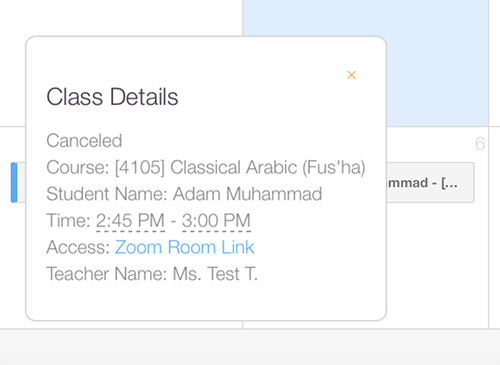500x365 pixels.
Task: Click the "Course:" label in popup
Action: click(x=78, y=167)
